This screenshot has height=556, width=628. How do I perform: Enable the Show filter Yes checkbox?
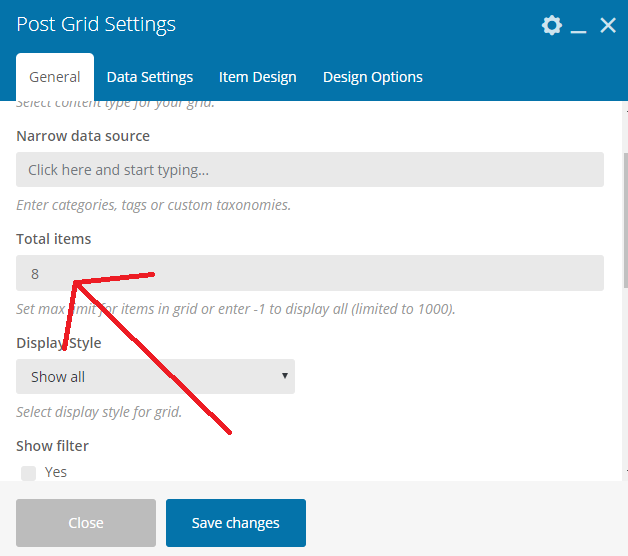28,473
